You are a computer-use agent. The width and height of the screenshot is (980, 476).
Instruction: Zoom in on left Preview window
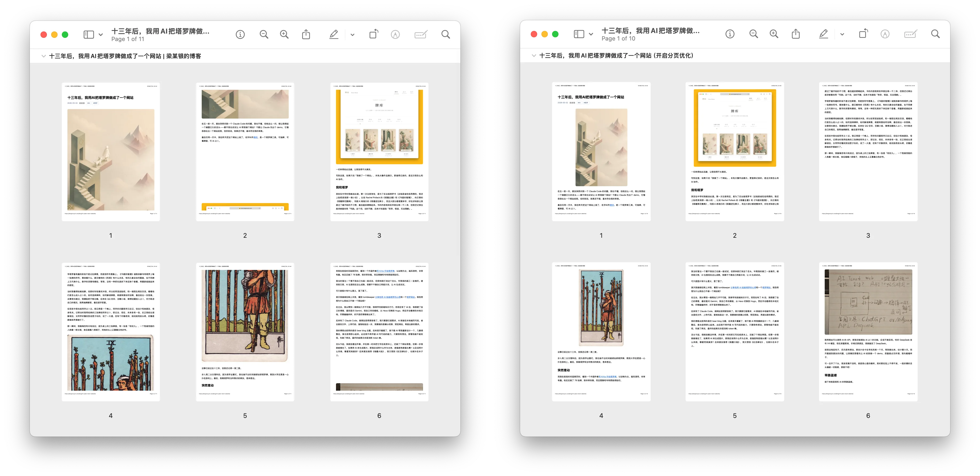pyautogui.click(x=284, y=35)
